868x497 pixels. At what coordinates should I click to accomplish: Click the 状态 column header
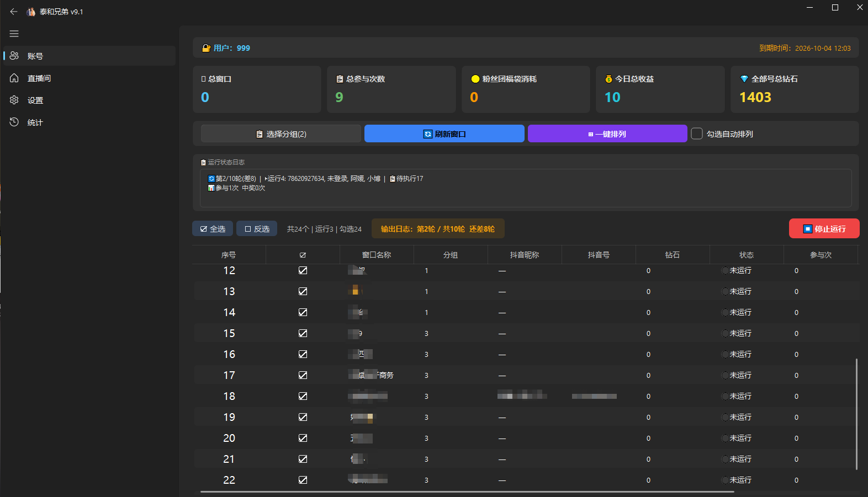(x=747, y=255)
